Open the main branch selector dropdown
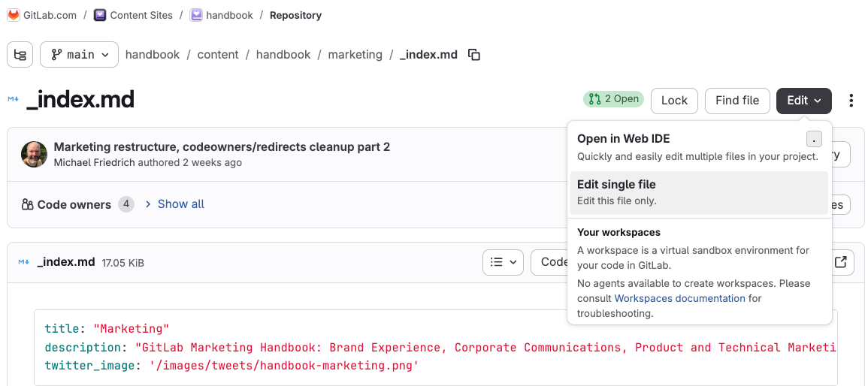Screen dimensions: 868x386 tap(79, 55)
